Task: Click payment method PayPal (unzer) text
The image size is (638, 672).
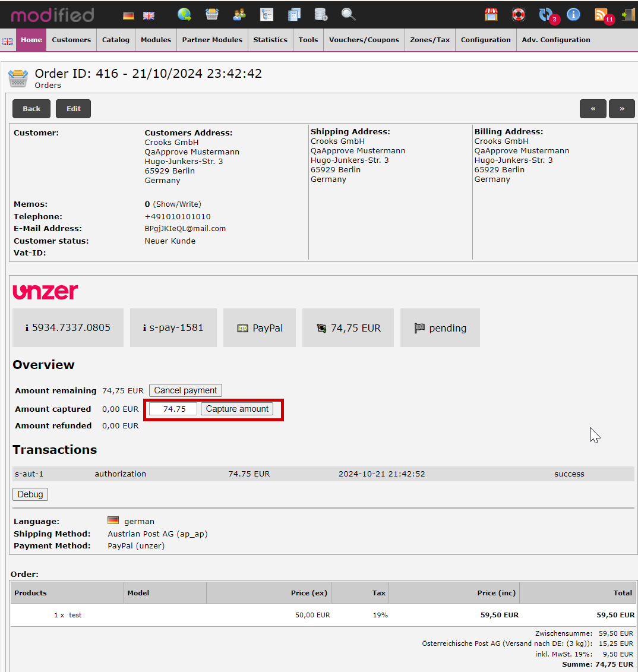Action: (x=136, y=545)
